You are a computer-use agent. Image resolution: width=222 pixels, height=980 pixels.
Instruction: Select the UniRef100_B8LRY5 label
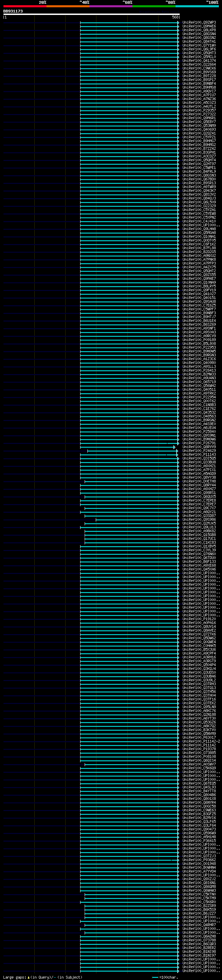[x=199, y=286]
